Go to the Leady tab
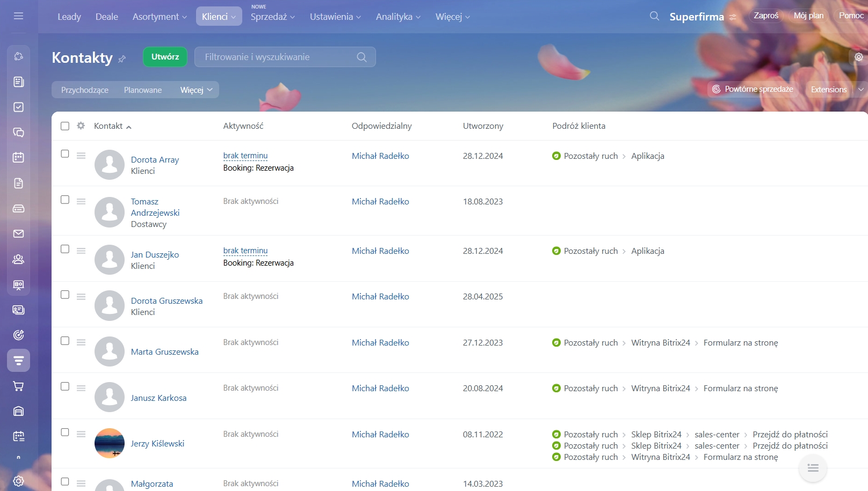 click(69, 17)
